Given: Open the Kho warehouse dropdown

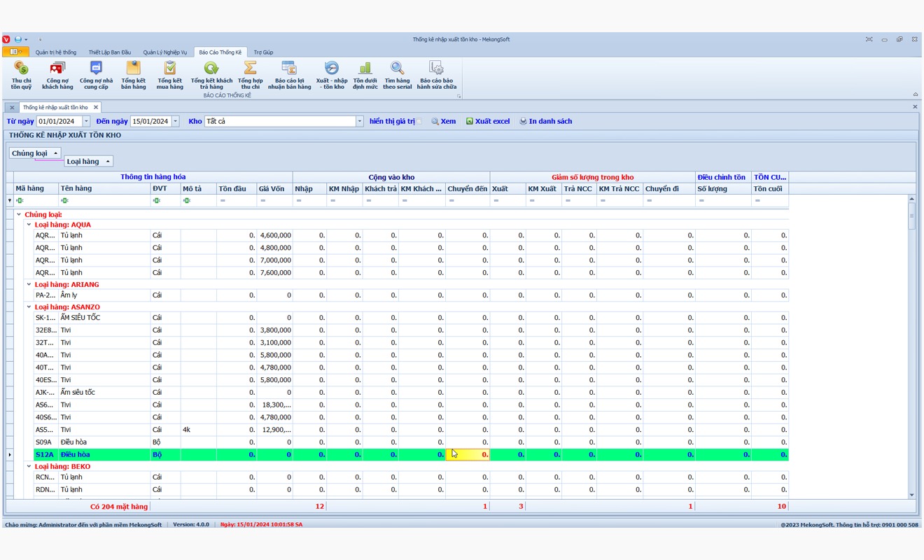Looking at the screenshot, I should pos(360,122).
